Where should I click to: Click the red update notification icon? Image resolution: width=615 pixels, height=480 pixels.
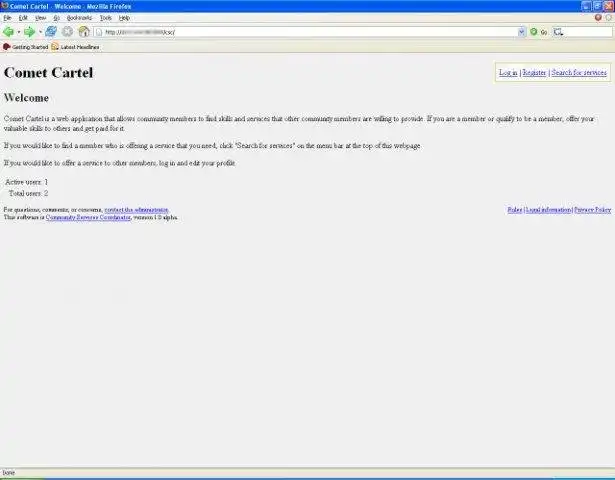[x=598, y=18]
